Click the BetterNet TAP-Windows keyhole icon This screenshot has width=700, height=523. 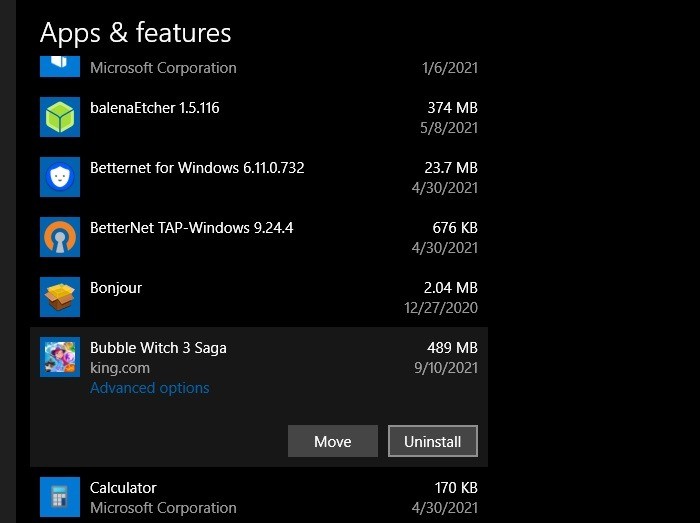60,237
